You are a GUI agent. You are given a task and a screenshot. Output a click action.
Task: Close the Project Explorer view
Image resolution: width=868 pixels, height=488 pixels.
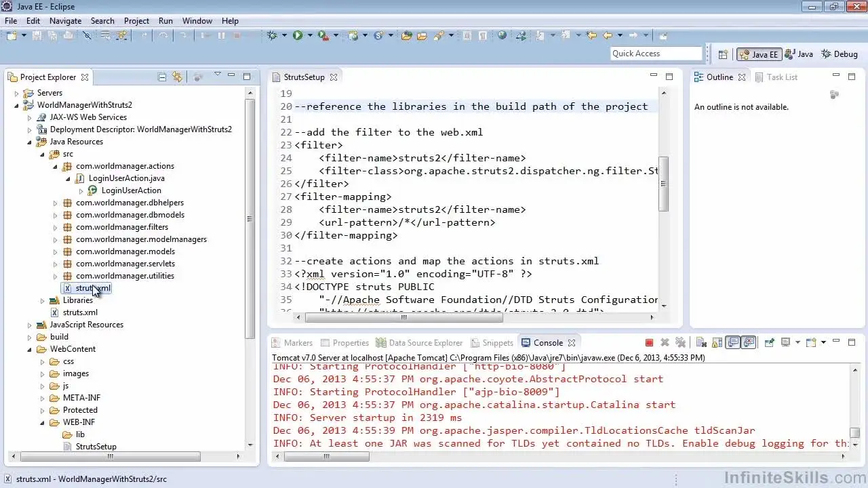point(85,77)
